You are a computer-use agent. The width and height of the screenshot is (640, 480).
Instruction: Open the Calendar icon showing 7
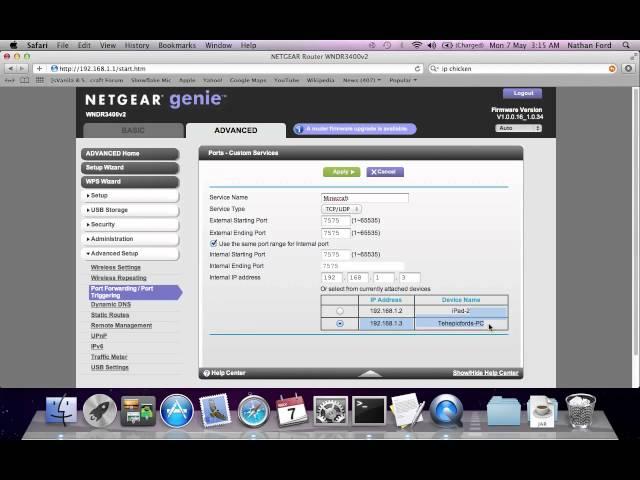point(291,410)
